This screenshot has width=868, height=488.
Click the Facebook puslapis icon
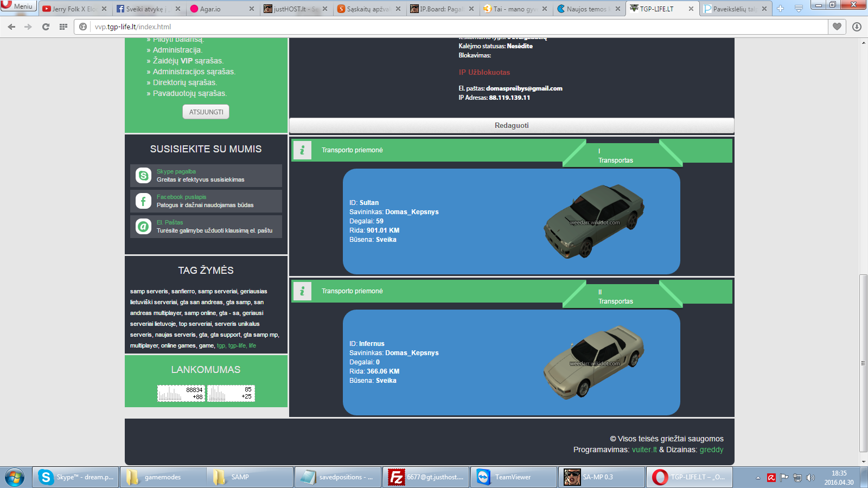143,201
